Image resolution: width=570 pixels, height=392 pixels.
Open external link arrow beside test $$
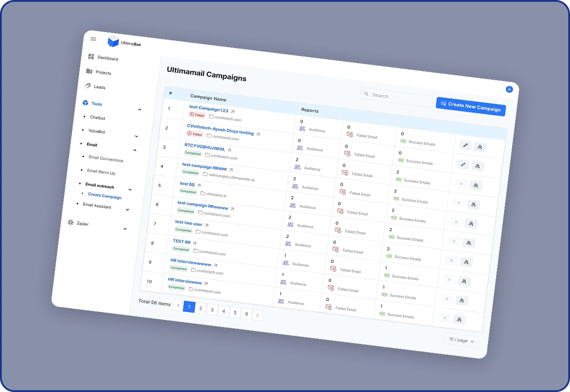click(199, 185)
